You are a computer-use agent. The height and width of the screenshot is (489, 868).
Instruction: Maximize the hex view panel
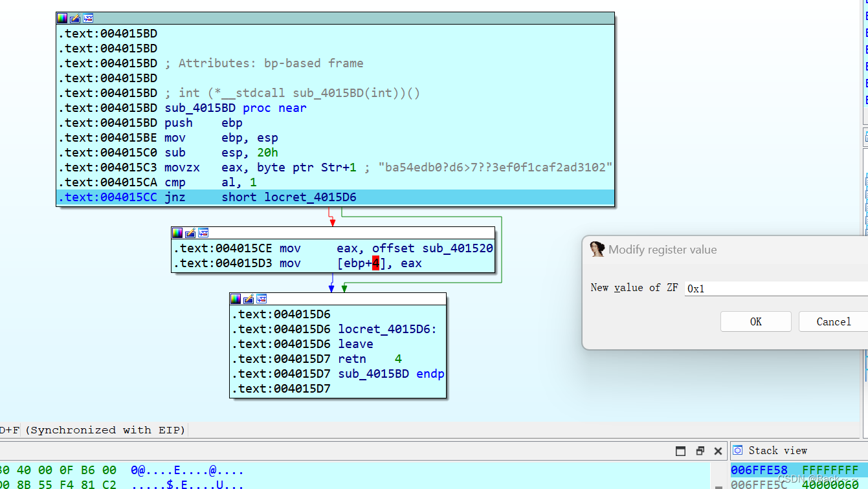(680, 451)
